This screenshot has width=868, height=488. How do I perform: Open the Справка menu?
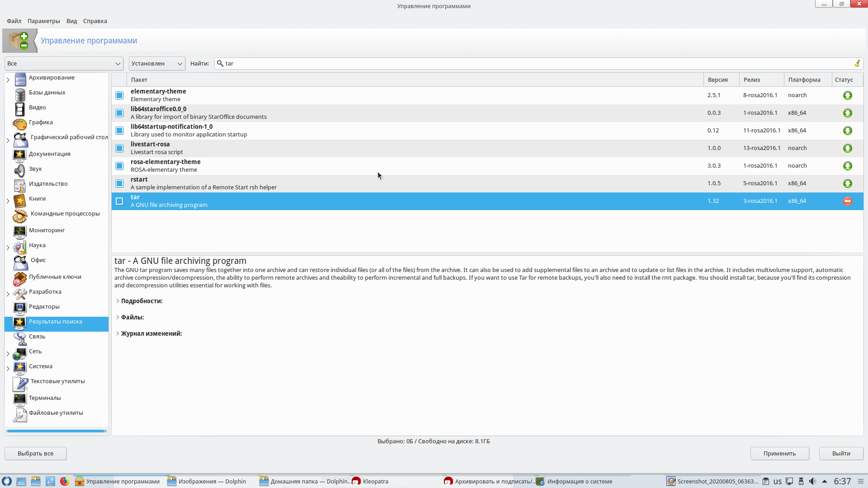point(95,21)
